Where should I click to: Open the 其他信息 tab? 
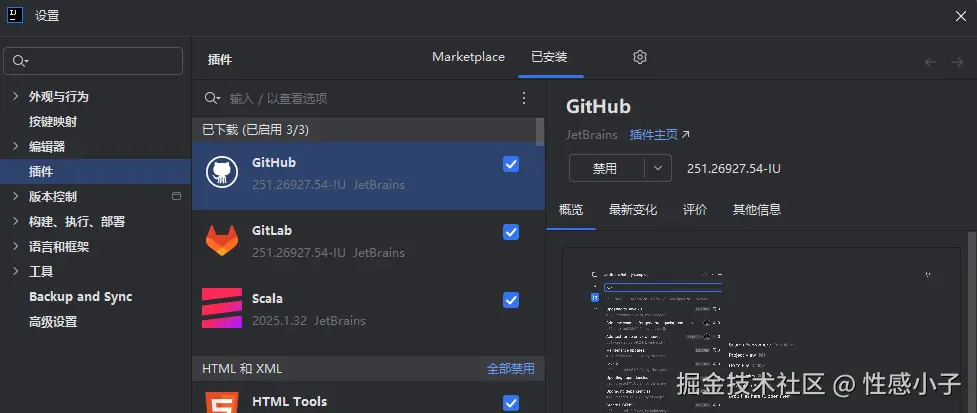[x=757, y=209]
